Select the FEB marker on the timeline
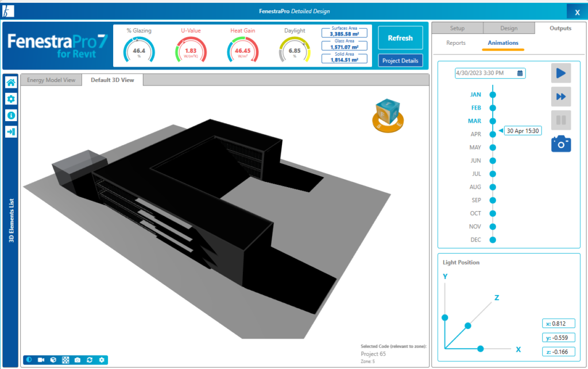588x369 pixels. (x=493, y=108)
